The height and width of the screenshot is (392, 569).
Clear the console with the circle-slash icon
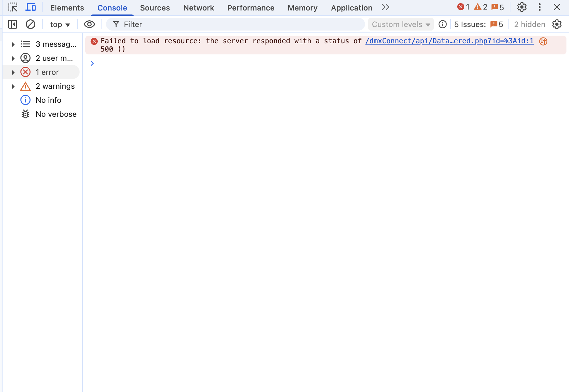pyautogui.click(x=31, y=24)
